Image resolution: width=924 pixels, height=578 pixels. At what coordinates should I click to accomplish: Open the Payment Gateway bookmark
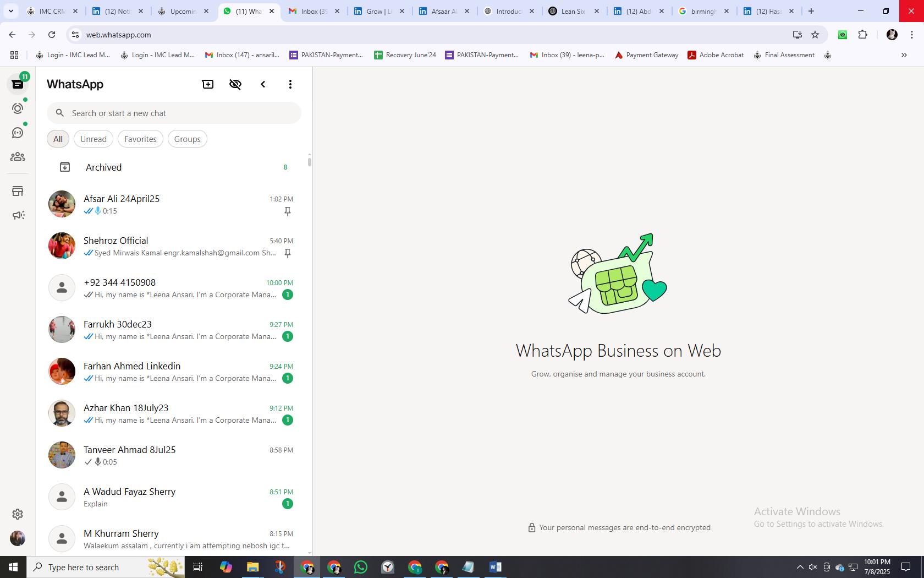tap(647, 55)
